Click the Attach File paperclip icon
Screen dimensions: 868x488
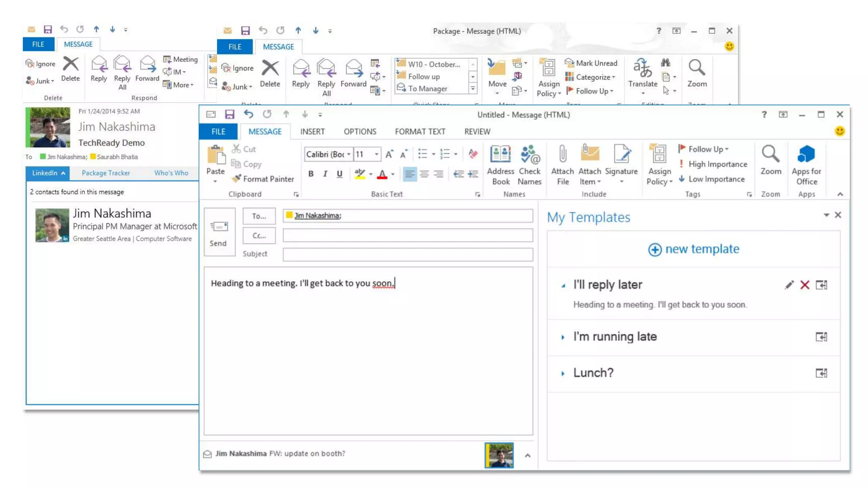562,155
